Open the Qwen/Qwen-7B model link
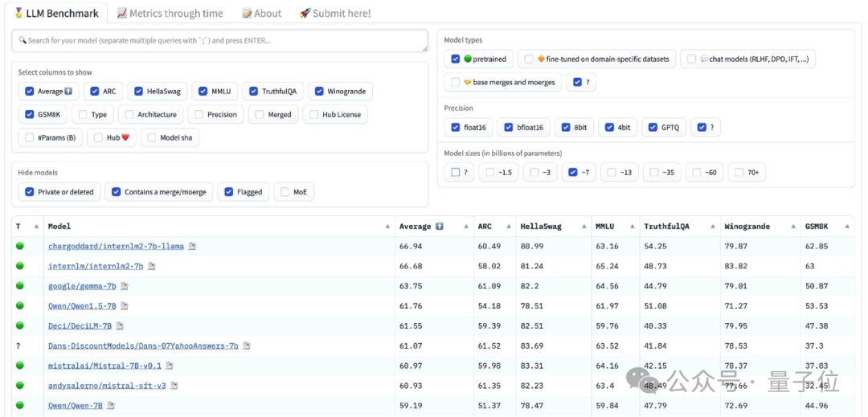868x417 pixels. coord(75,406)
